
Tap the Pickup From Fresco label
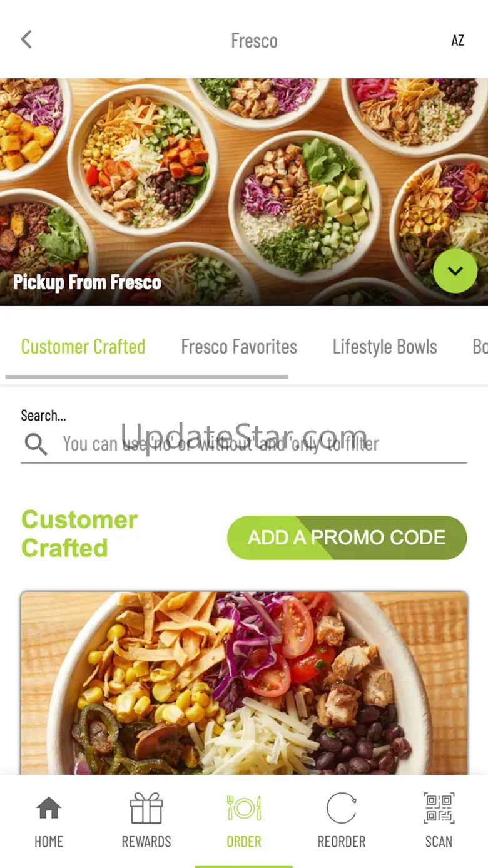coord(87,282)
